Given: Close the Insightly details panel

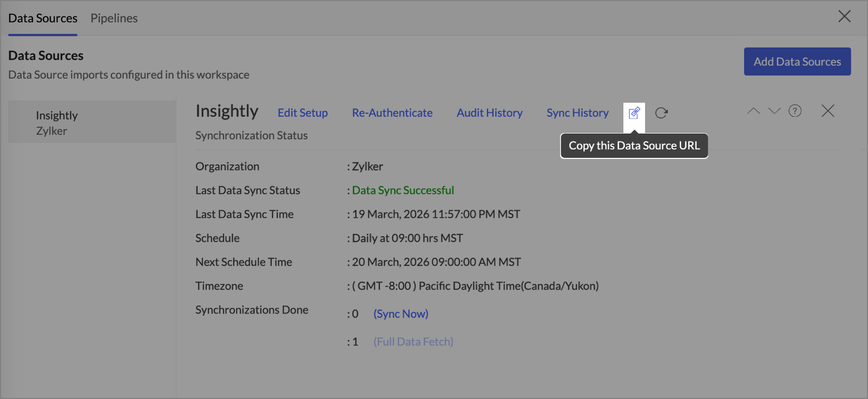Looking at the screenshot, I should coord(827,111).
